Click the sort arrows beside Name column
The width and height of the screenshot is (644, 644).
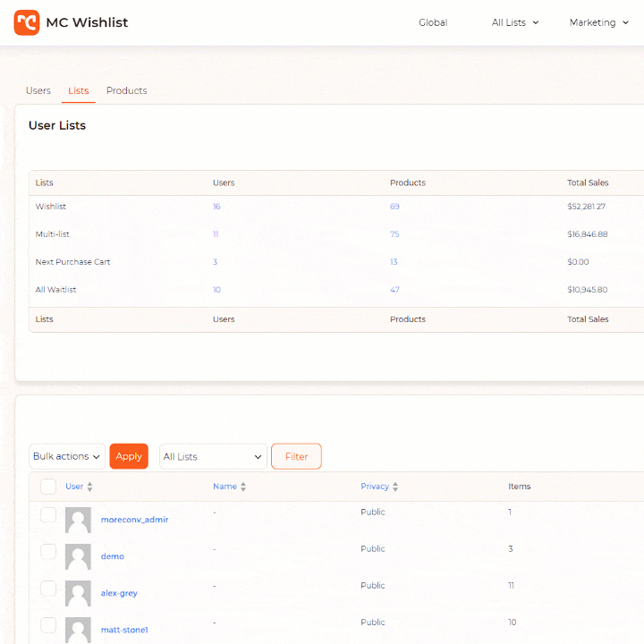click(x=243, y=487)
